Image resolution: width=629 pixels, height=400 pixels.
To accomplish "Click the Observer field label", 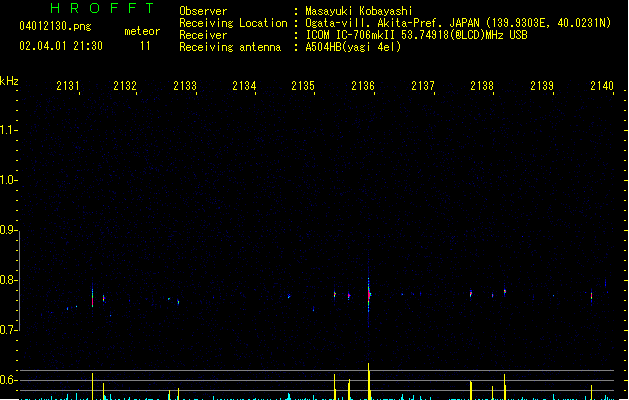I will click(x=203, y=11).
